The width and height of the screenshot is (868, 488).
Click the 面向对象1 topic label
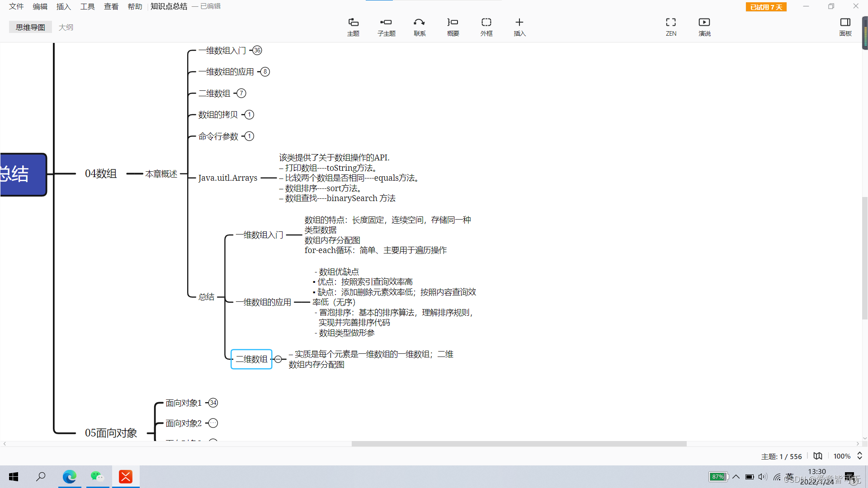click(x=184, y=403)
